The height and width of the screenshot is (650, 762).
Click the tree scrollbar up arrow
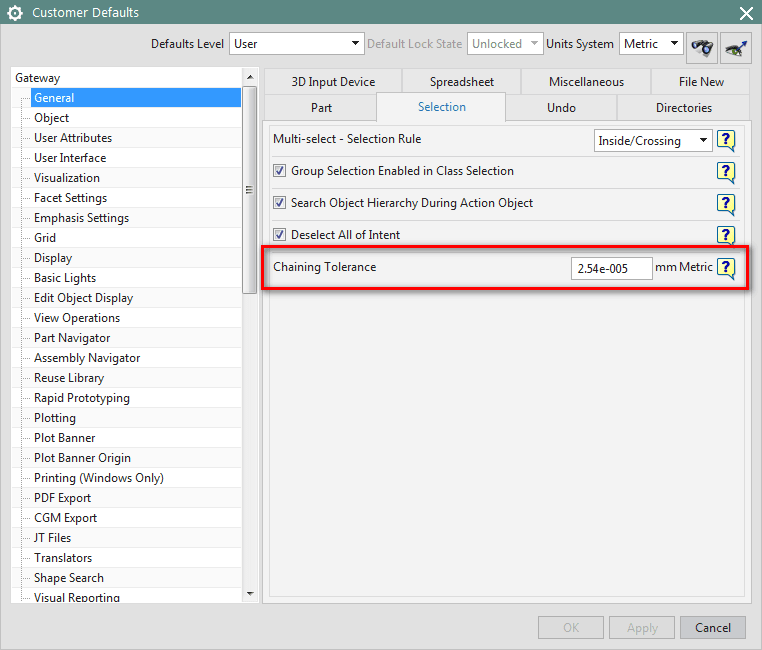pyautogui.click(x=250, y=77)
